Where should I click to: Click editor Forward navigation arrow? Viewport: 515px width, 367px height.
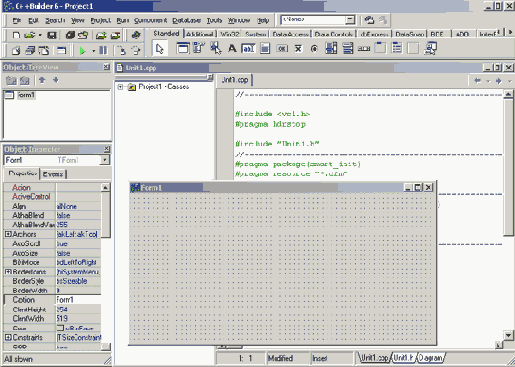[499, 81]
